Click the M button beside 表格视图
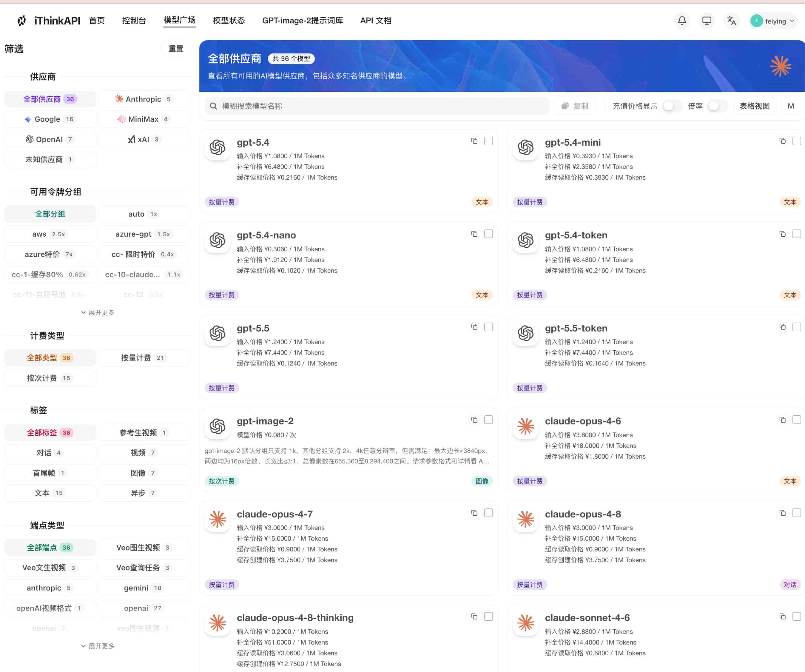The height and width of the screenshot is (672, 805). tap(791, 106)
